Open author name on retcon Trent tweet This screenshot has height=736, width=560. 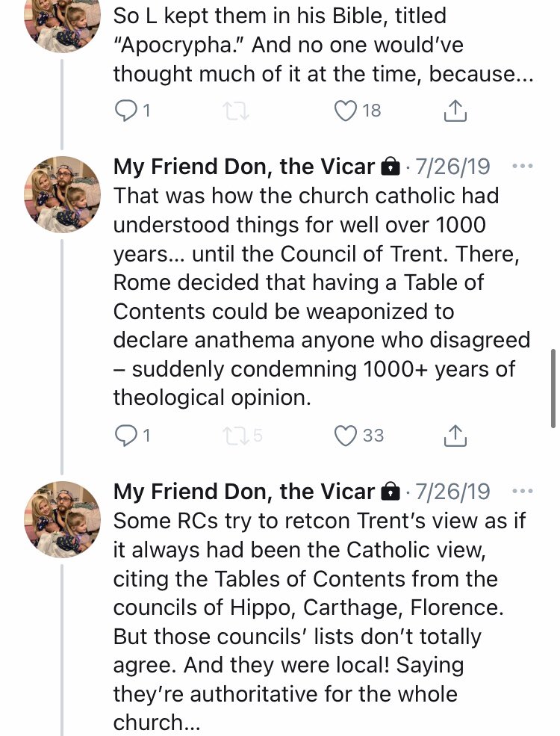(243, 491)
